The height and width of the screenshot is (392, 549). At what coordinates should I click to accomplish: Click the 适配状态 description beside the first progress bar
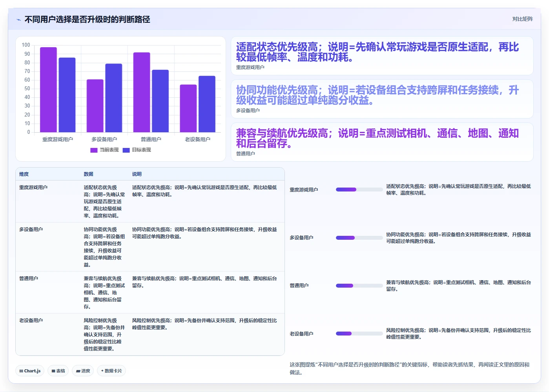pos(459,190)
